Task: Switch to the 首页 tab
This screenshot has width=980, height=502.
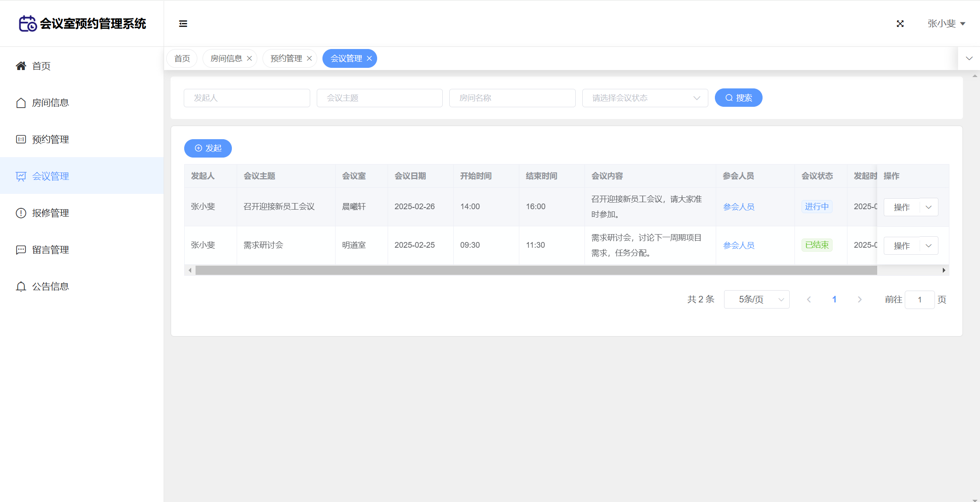Action: [182, 59]
